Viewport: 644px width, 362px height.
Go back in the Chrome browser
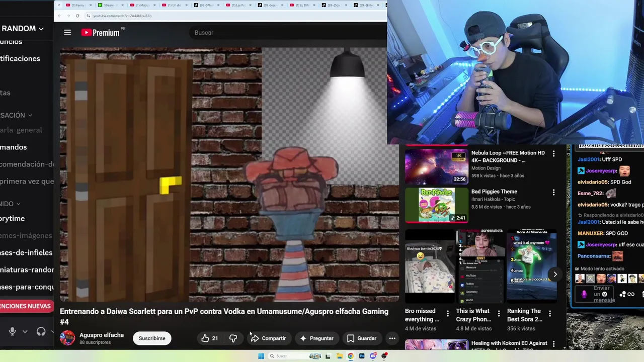[59, 16]
